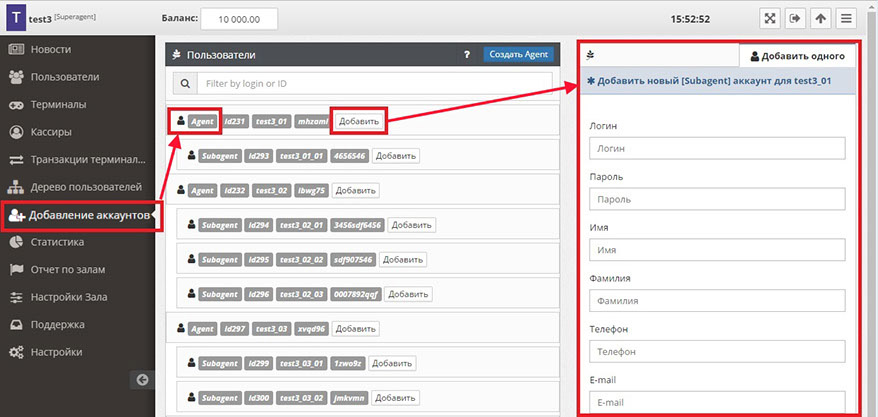This screenshot has height=417, width=878.
Task: Click the purple T account logo
Action: [13, 18]
